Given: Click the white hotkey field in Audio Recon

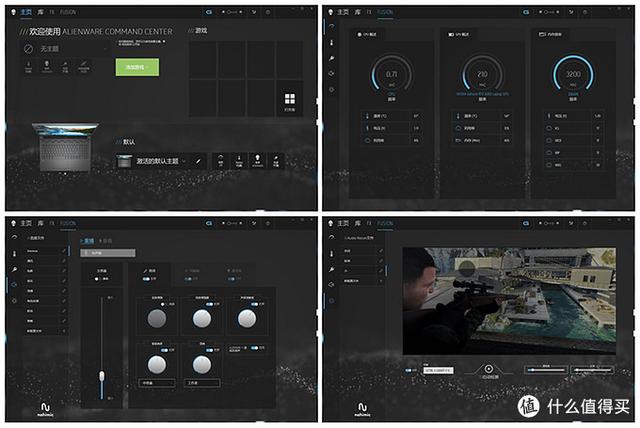Looking at the screenshot, I should click(438, 370).
